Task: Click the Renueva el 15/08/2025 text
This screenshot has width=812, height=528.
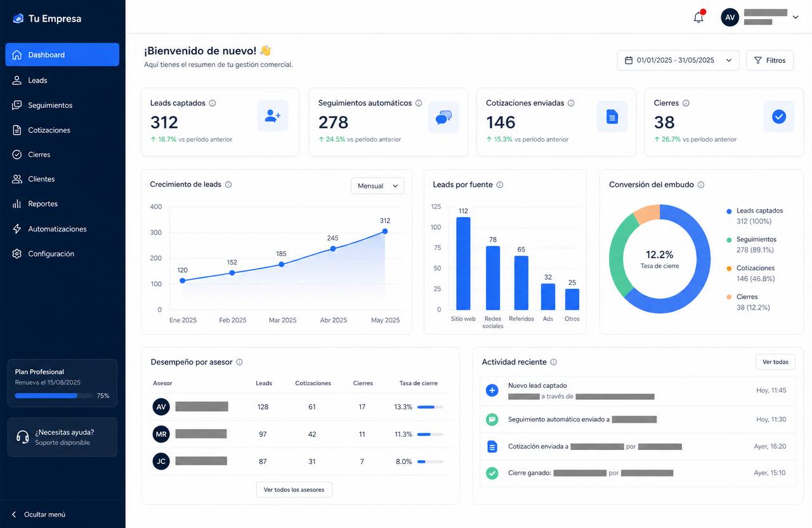Action: pyautogui.click(x=48, y=383)
